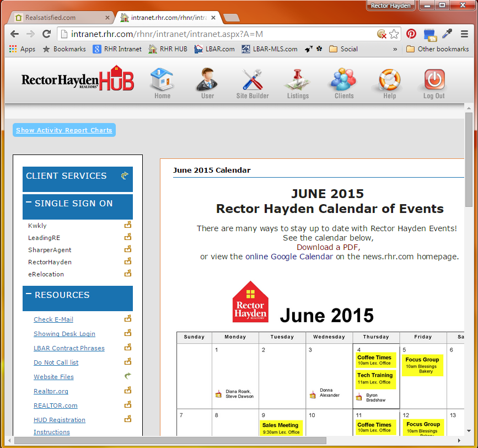The height and width of the screenshot is (448, 478).
Task: Click the horizontal scrollbar thumb
Action: 170,440
